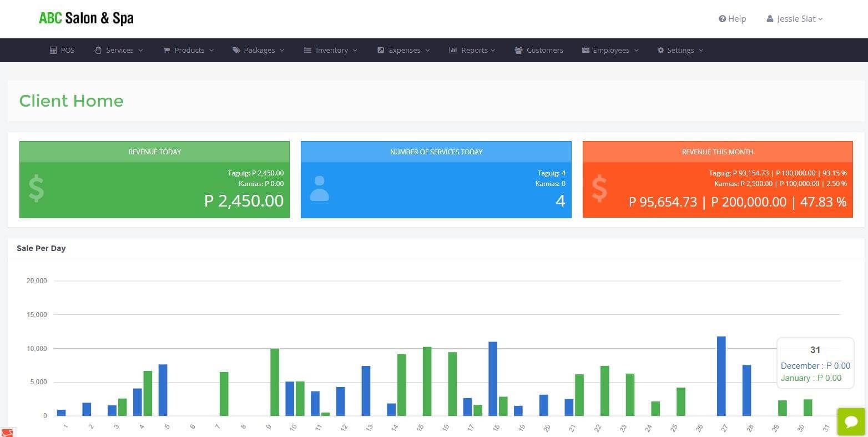This screenshot has width=868, height=437.
Task: Click the green bar for day 22
Action: point(605,391)
